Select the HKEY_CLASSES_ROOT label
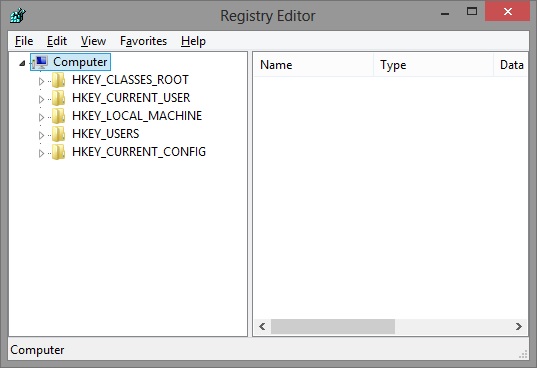Screen dimensions: 537x368 pyautogui.click(x=130, y=80)
